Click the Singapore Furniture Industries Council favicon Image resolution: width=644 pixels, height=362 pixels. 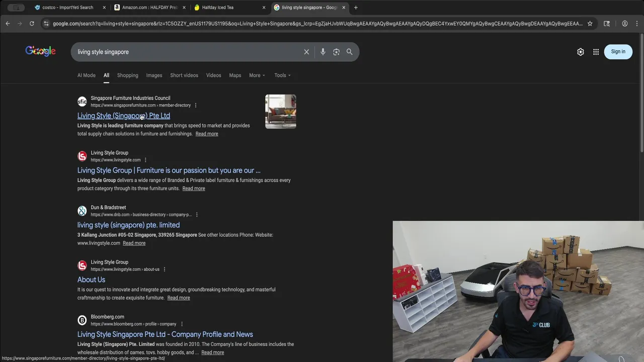82,102
